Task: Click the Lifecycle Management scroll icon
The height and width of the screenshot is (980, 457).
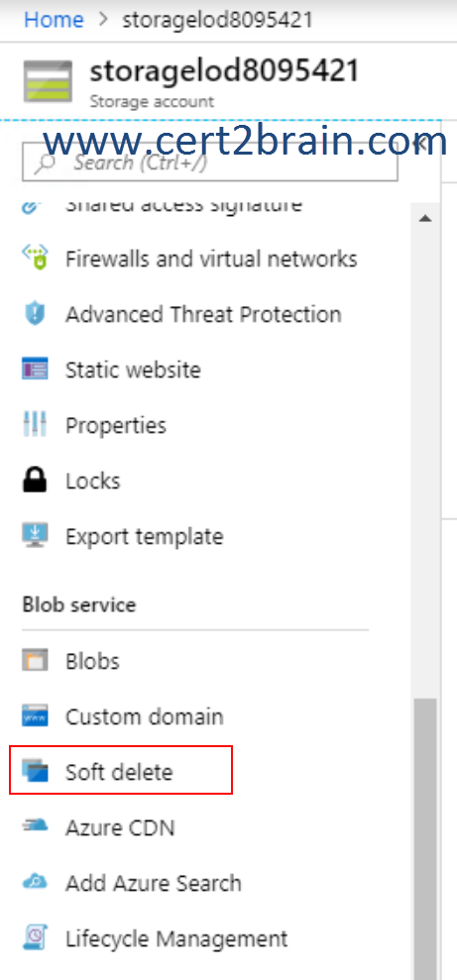Action: coord(35,938)
